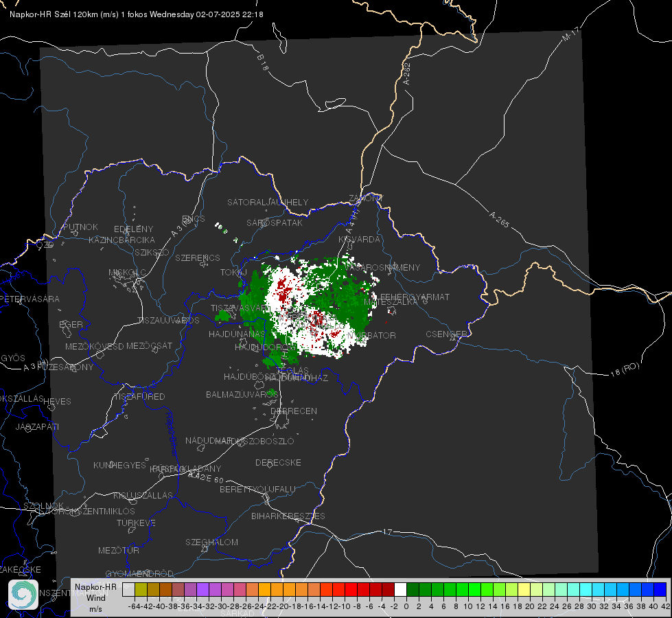Click the blue Hajdú-Bihar county label
Screen dimensions: 672x618
click(172, 434)
